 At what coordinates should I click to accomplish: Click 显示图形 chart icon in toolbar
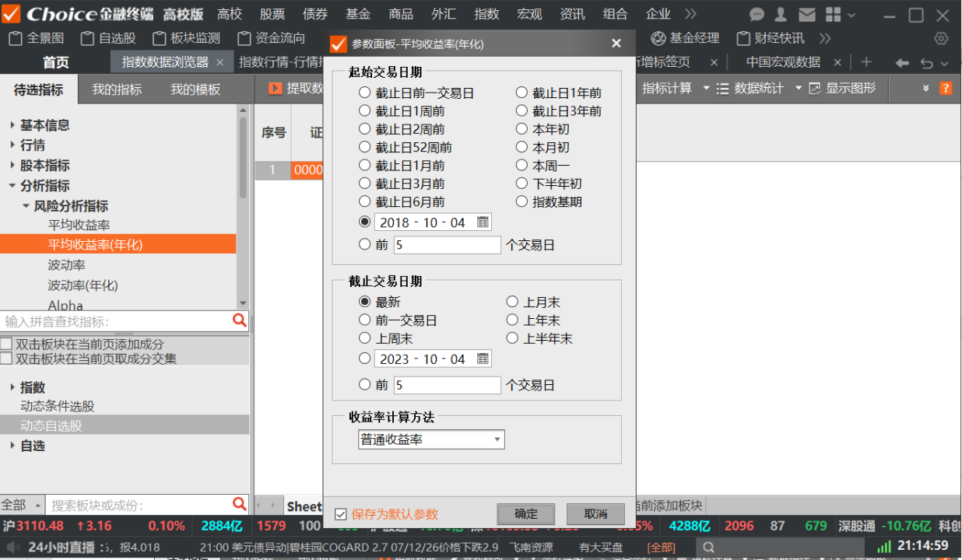tap(815, 89)
